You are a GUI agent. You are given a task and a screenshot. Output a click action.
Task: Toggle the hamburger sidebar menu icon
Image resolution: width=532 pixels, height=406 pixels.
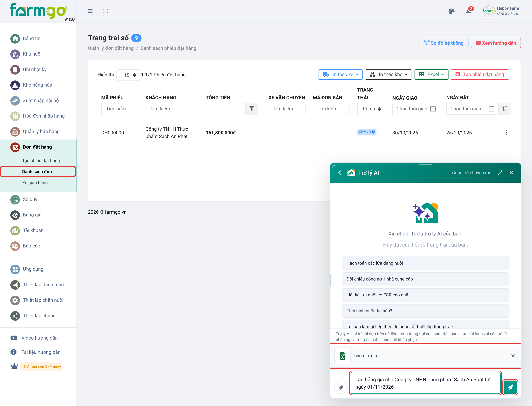click(90, 11)
